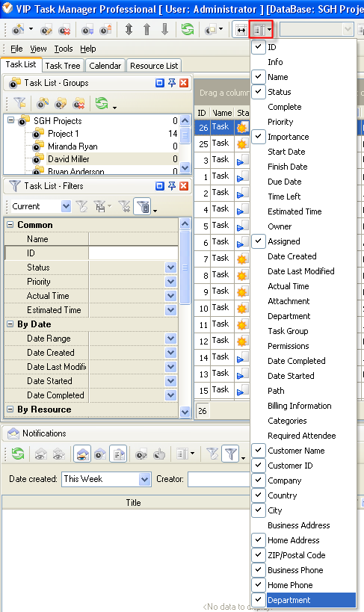Click the Clear Filter funnel icon
The height and width of the screenshot is (612, 364).
point(125,206)
